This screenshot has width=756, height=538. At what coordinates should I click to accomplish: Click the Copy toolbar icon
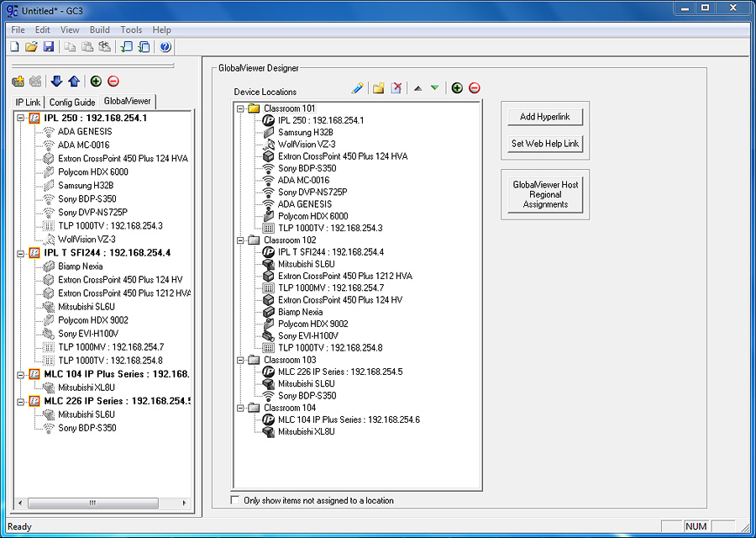click(71, 47)
